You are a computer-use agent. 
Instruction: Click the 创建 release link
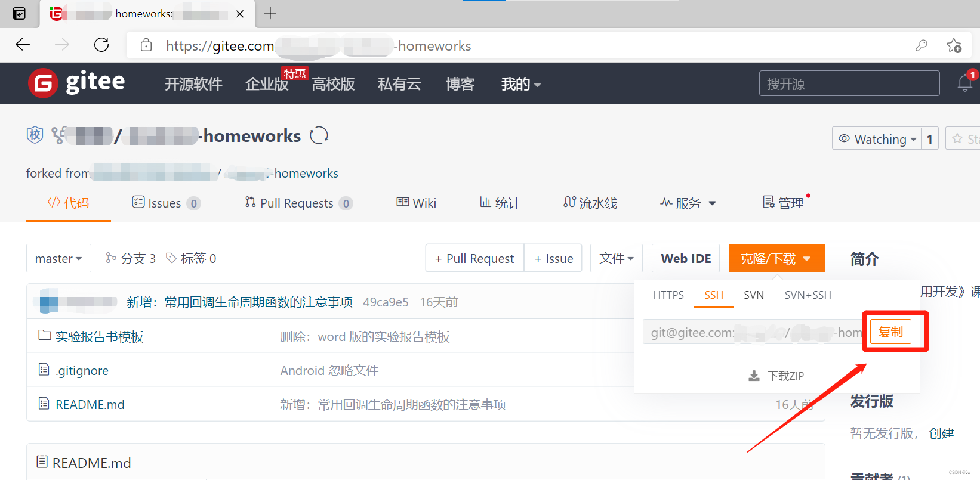pos(942,433)
